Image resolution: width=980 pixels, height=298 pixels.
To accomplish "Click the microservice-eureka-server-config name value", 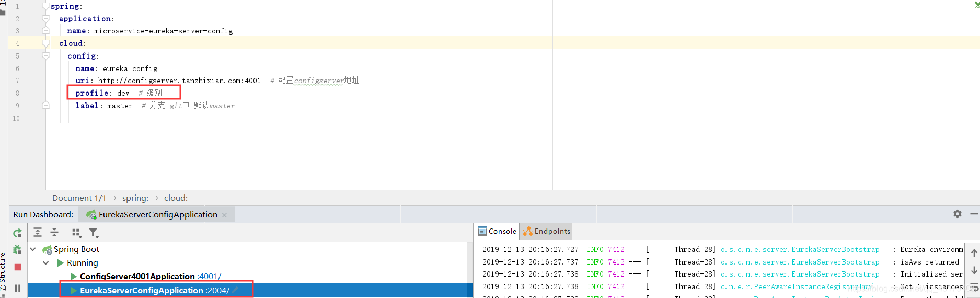I will tap(164, 31).
